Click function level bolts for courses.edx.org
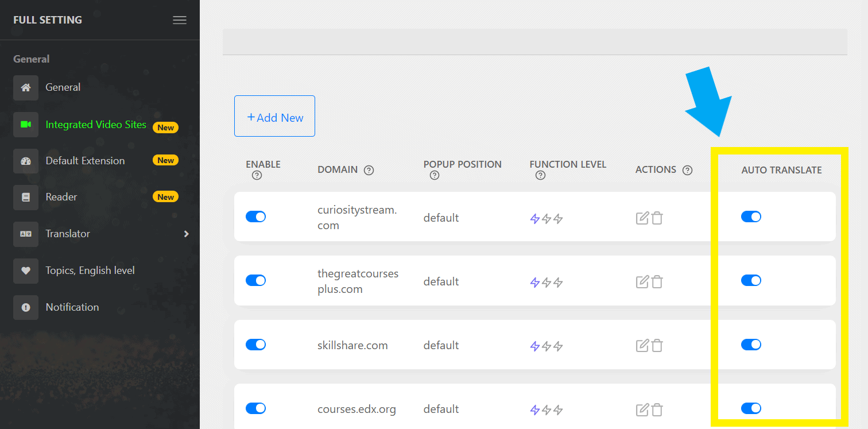This screenshot has height=429, width=868. [x=546, y=410]
